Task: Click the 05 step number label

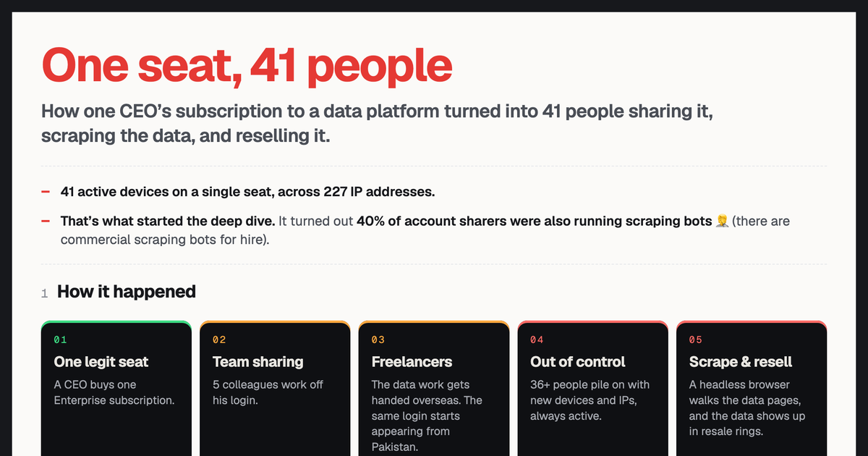Action: 696,339
